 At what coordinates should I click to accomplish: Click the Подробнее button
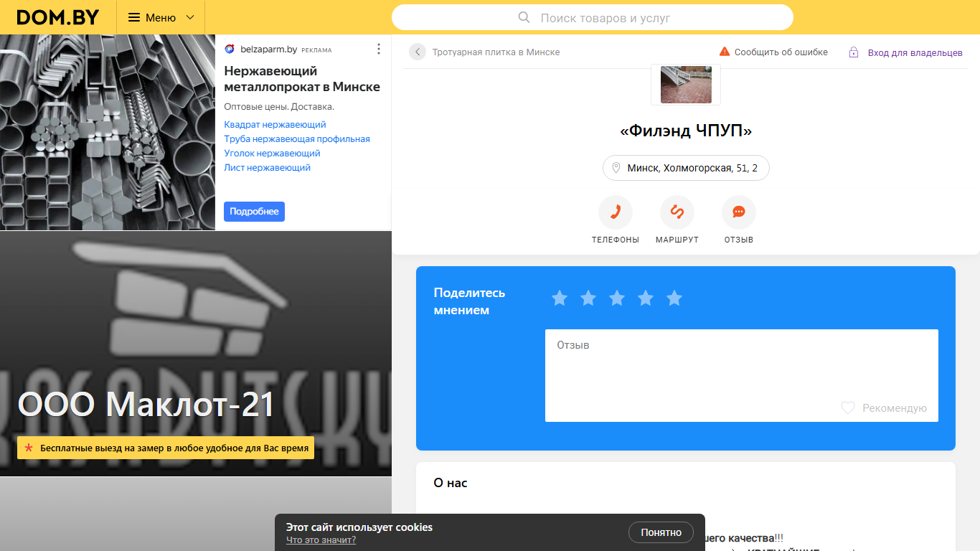tap(254, 212)
